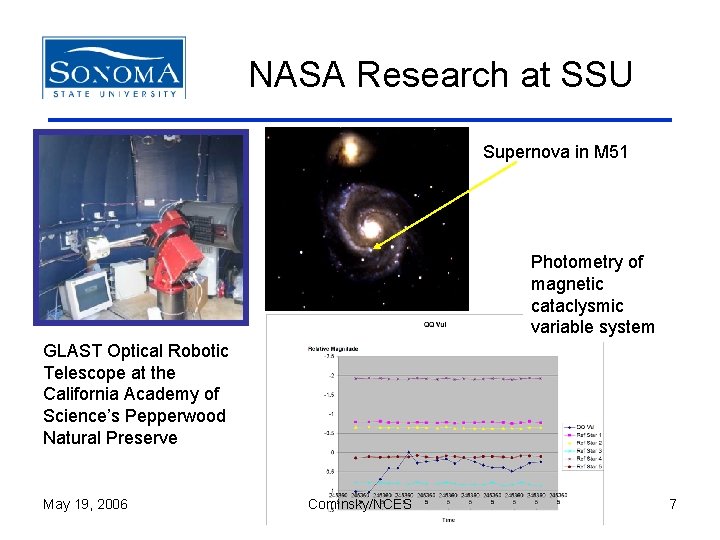Click the QQ Vul light curve chart
Image resolution: width=720 pixels, height=540 pixels.
(434, 420)
